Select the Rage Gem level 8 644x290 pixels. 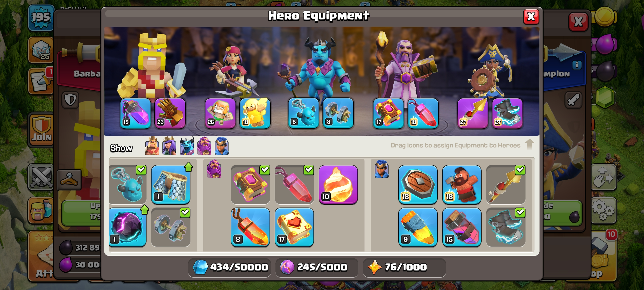pyautogui.click(x=250, y=227)
